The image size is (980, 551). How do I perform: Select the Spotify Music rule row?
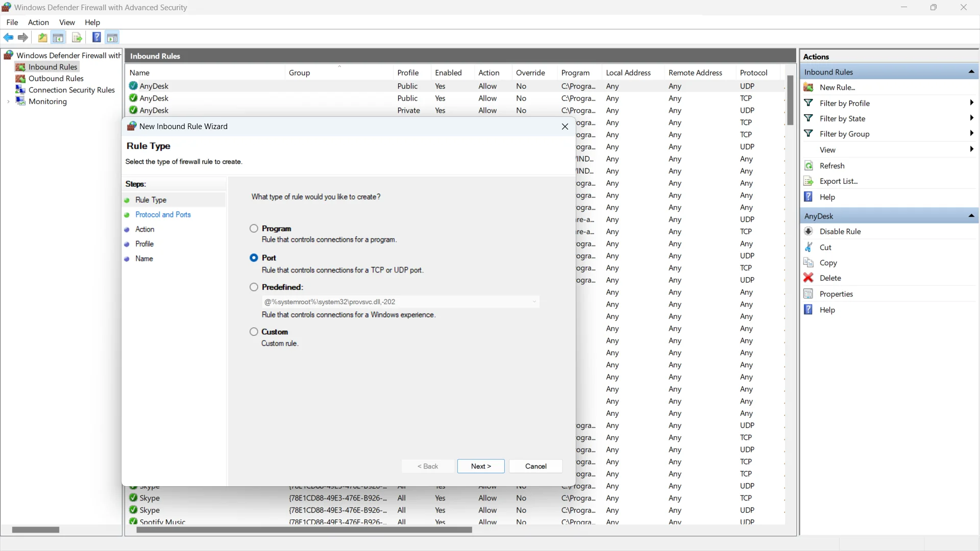coord(454,522)
